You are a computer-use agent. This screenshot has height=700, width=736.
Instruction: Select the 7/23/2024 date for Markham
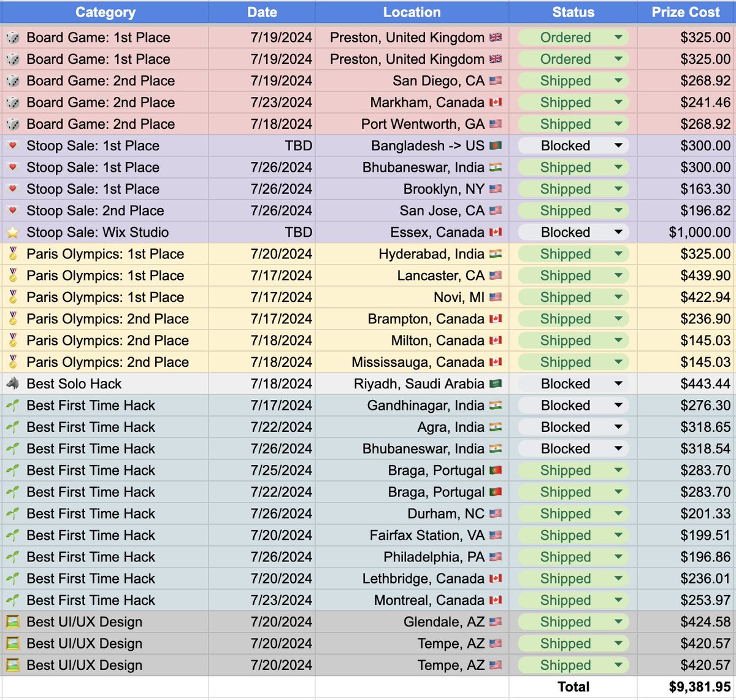point(262,102)
